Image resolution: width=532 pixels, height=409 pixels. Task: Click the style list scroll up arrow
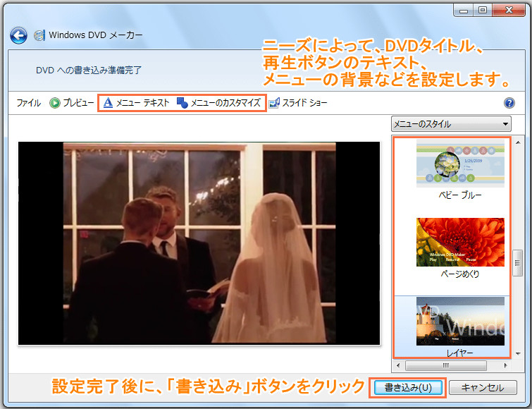click(x=518, y=142)
